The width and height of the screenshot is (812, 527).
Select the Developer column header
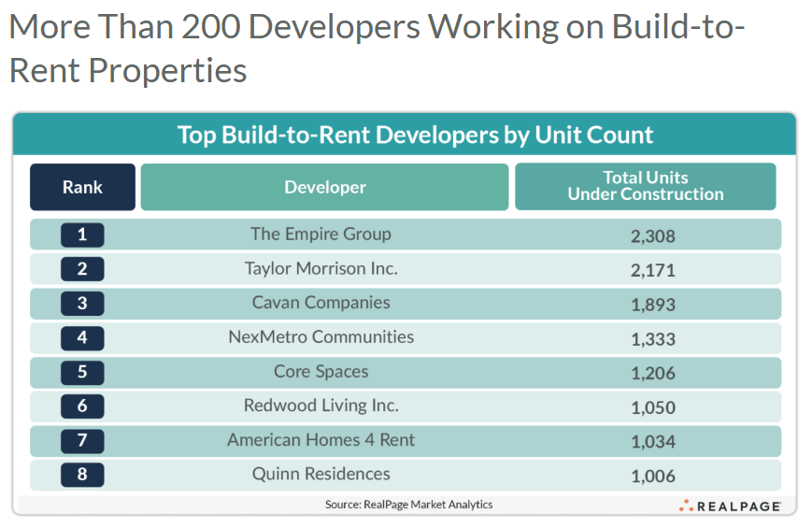point(324,187)
